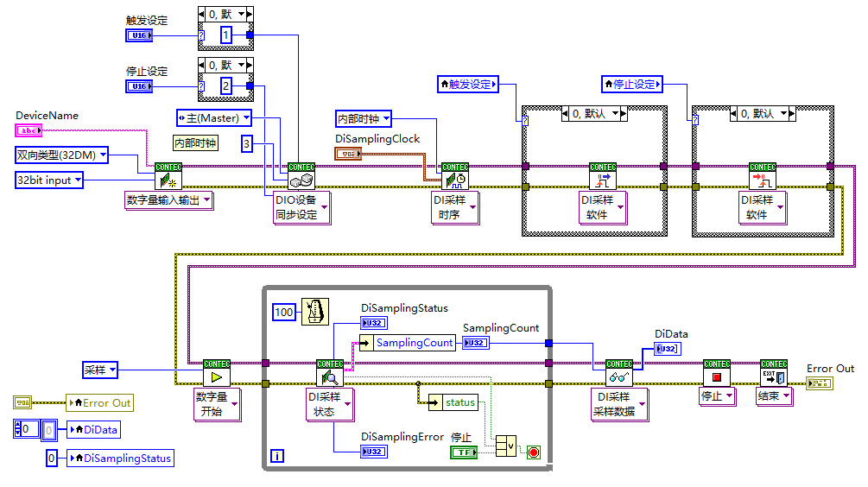Click the metronome wait timer icon
This screenshot has height=487, width=868.
[x=314, y=312]
